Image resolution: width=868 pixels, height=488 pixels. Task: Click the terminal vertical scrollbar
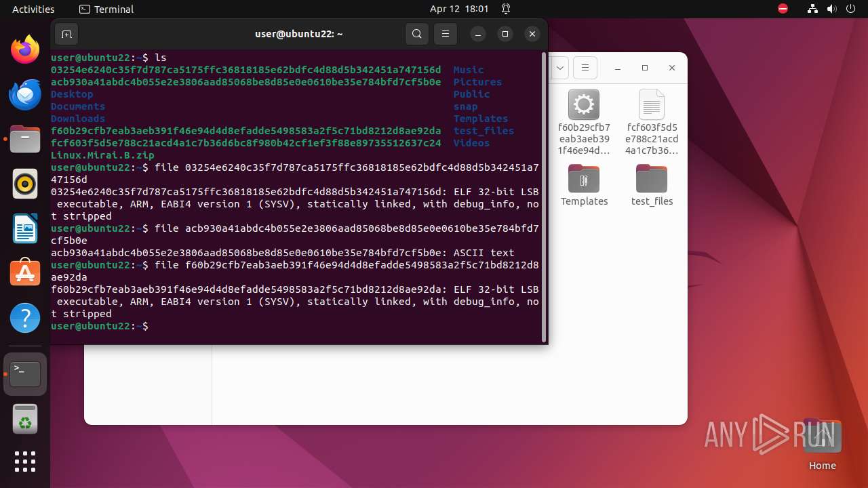(x=544, y=197)
